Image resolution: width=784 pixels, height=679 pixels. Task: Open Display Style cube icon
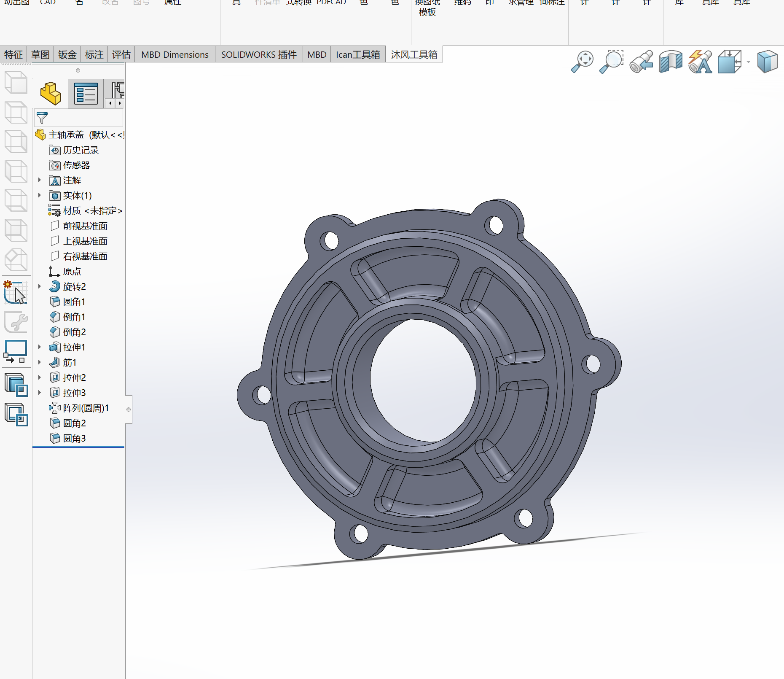(x=767, y=62)
